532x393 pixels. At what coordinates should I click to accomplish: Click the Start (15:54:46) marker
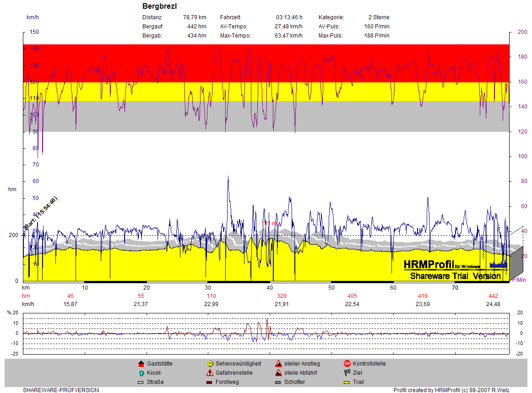(x=40, y=214)
